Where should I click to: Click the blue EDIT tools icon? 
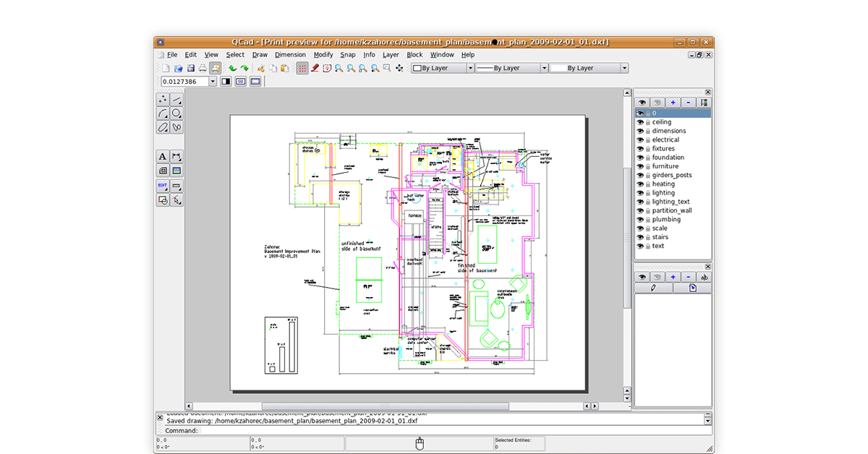(163, 186)
